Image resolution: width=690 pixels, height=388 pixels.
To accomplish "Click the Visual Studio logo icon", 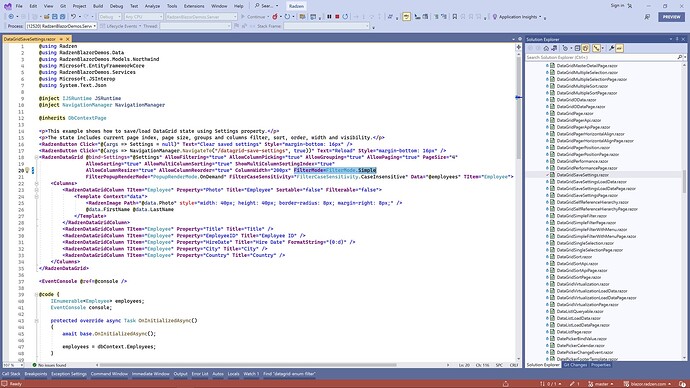I will point(7,6).
